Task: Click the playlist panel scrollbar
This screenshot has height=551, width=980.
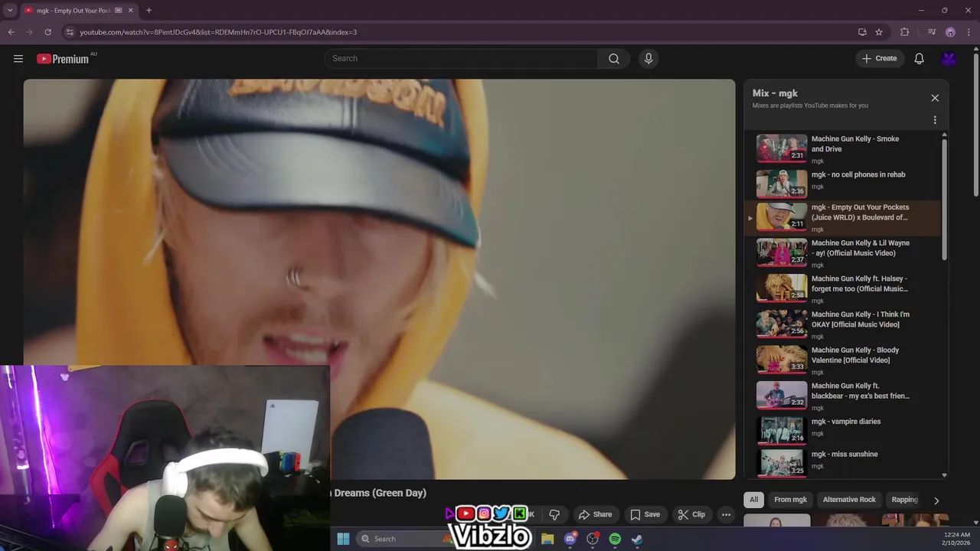Action: [x=944, y=199]
